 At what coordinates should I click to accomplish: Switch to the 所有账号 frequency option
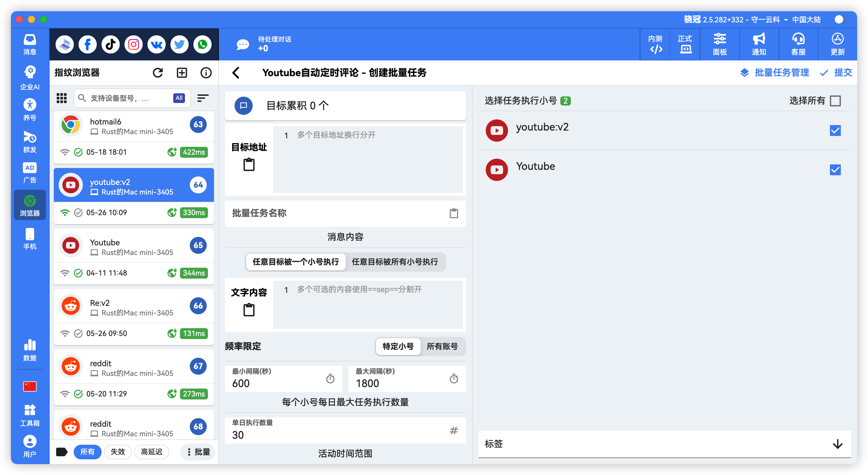pos(443,346)
